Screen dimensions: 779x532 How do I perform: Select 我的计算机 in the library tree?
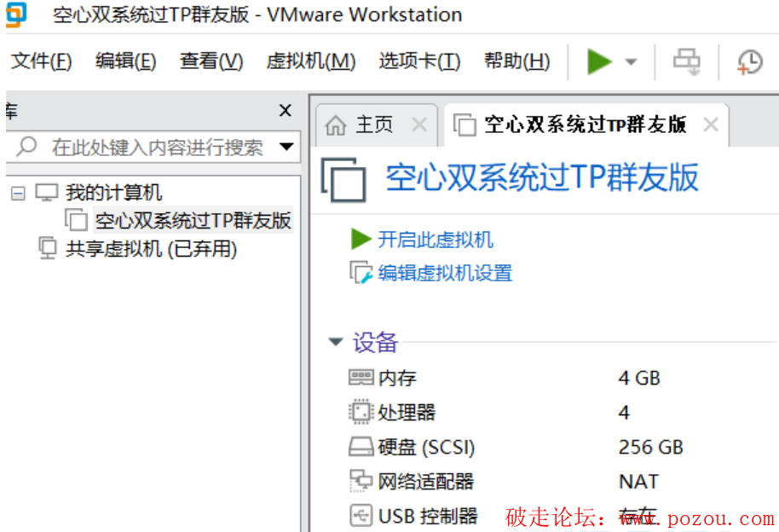(x=113, y=193)
